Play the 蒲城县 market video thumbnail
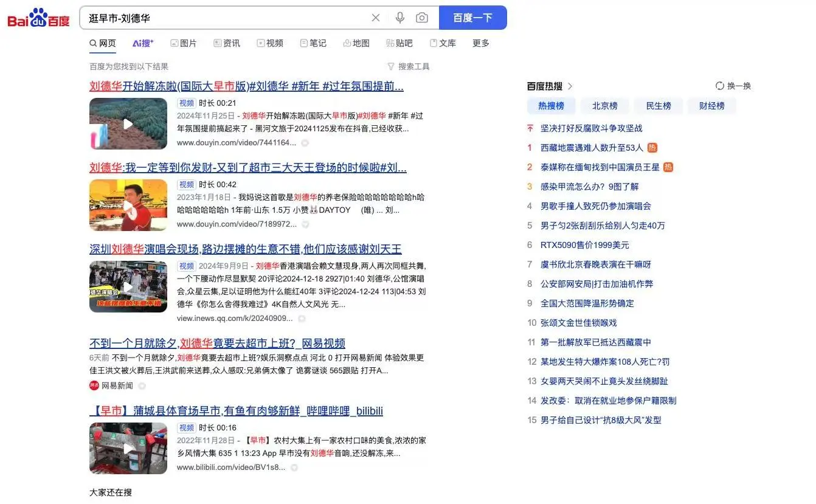Image resolution: width=816 pixels, height=504 pixels. coord(128,449)
